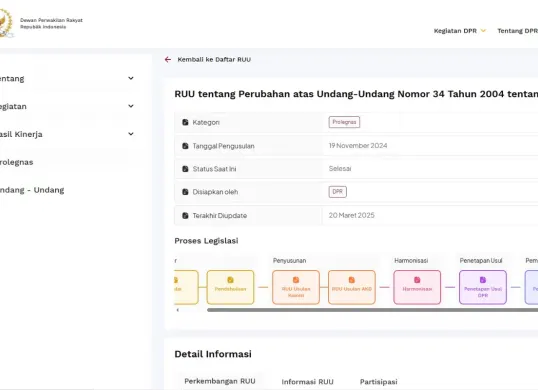Switch to the Partisipasi tab
Viewport: 538px width, 390px height.
[378, 382]
